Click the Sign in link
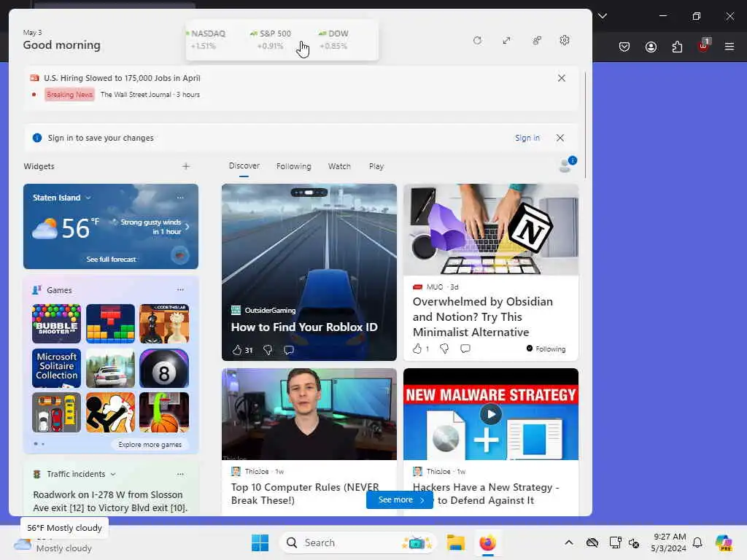Viewport: 747px width, 560px height. pyautogui.click(x=527, y=138)
